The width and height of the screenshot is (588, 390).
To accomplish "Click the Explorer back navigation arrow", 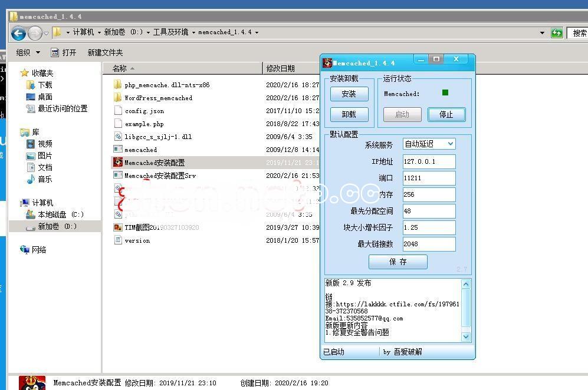I will (19, 34).
